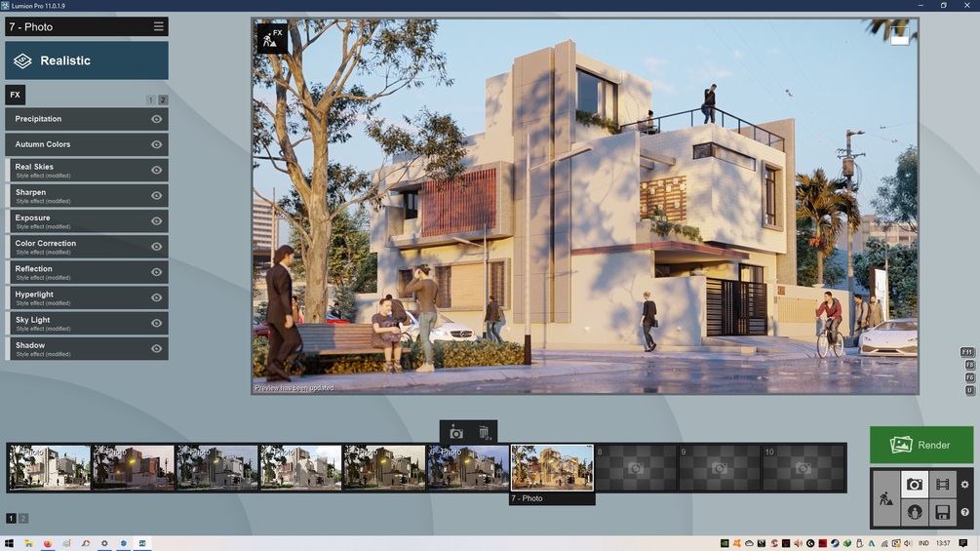Select photo thumbnail 5
The image size is (980, 551).
(x=384, y=467)
